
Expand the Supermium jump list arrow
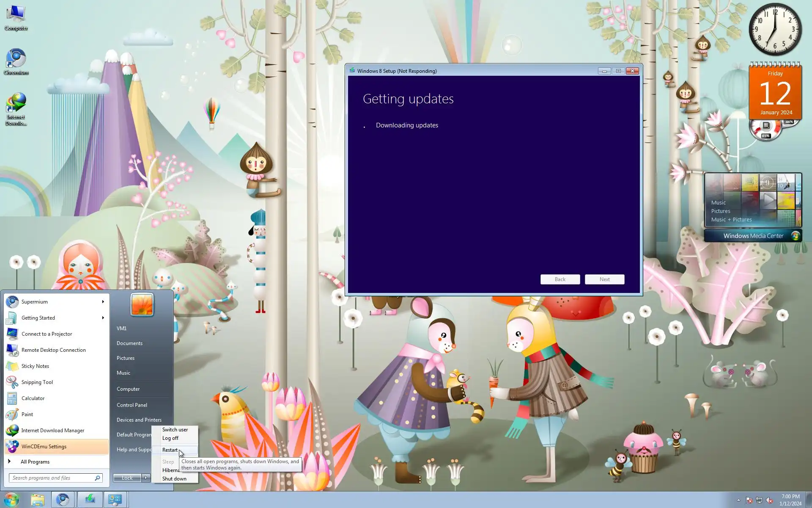click(x=103, y=302)
